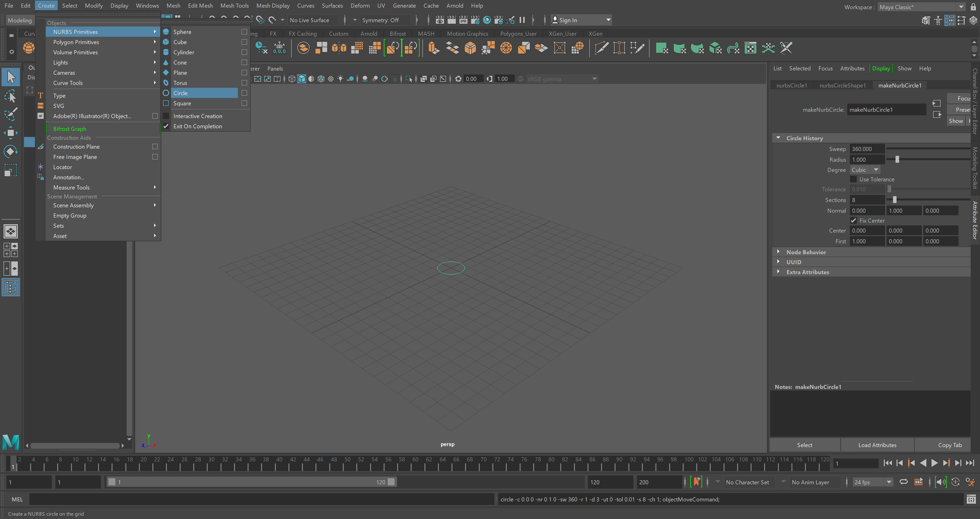The width and height of the screenshot is (980, 519).
Task: Switch to the nurbsCircleShape1 tab
Action: 842,85
